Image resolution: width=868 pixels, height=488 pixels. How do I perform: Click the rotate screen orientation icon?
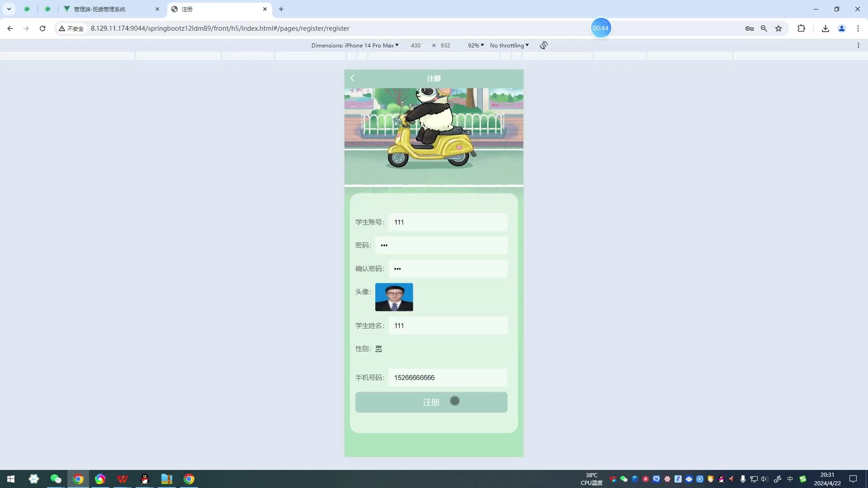pyautogui.click(x=543, y=45)
